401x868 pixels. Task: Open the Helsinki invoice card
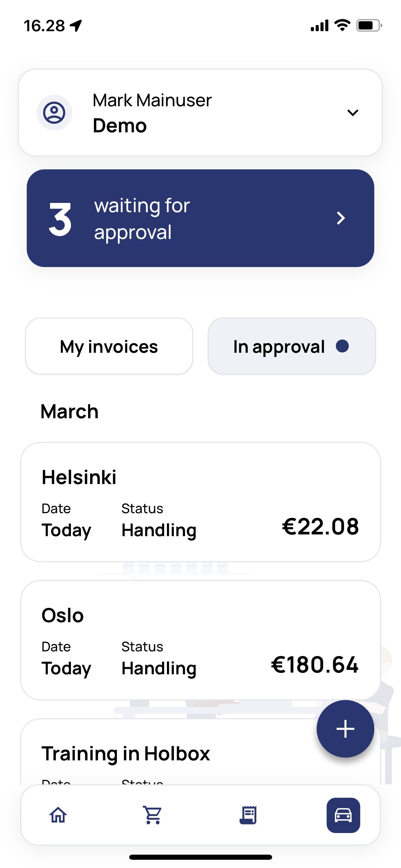(200, 502)
